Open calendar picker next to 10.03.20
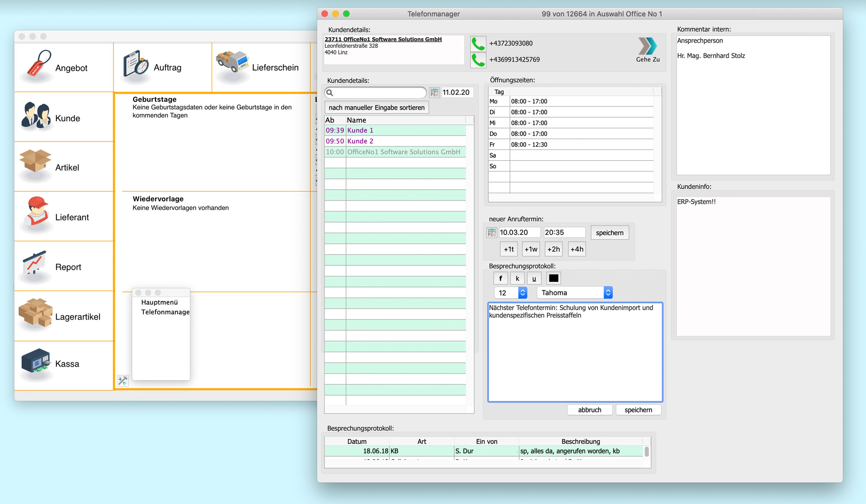 click(491, 233)
